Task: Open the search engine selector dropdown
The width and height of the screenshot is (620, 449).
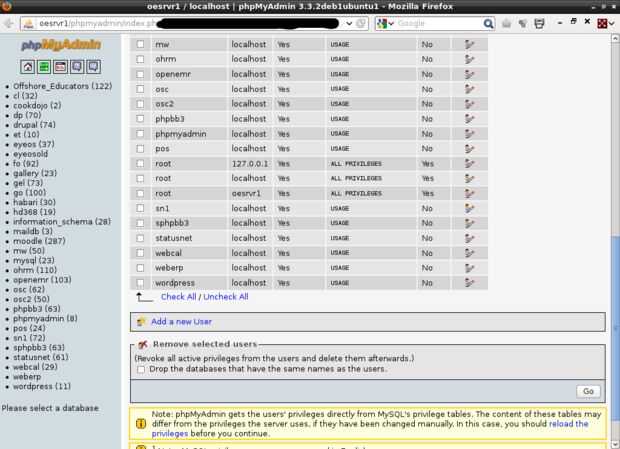Action: tap(386, 24)
